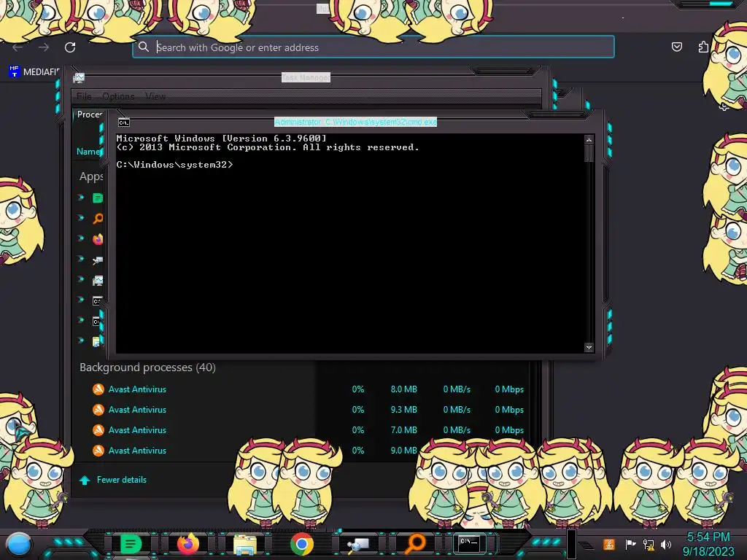Click the Fewer details up arrow icon
Screen dimensions: 747x560
point(85,480)
